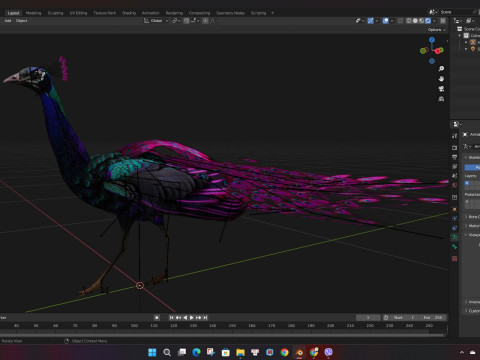The width and height of the screenshot is (480, 360).
Task: Open the Bone properties tab
Action: pyautogui.click(x=454, y=247)
